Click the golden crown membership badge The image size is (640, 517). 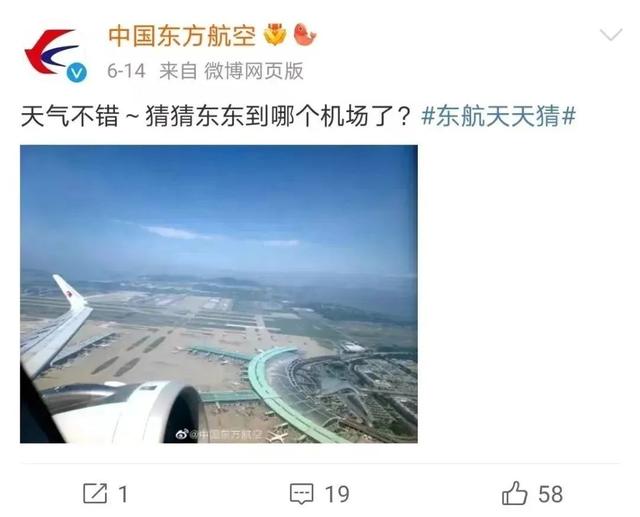click(275, 34)
